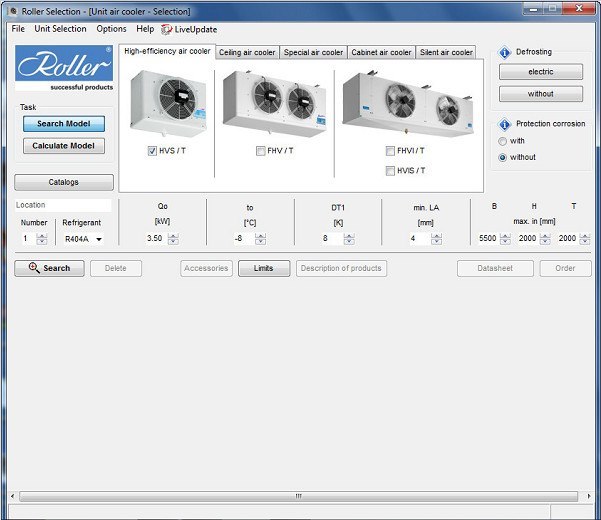Click the B max width spinner arrows
Image resolution: width=601 pixels, height=520 pixels.
[506, 239]
